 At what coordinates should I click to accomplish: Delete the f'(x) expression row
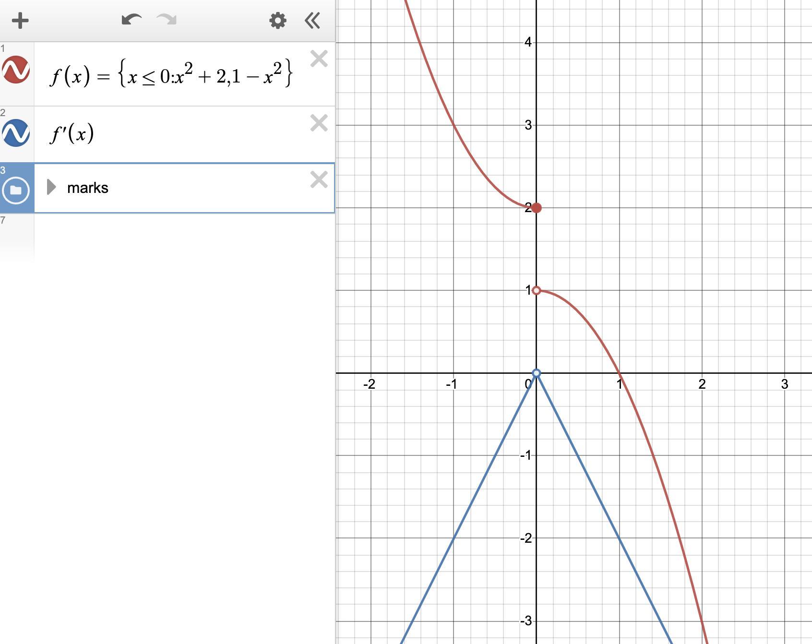pyautogui.click(x=319, y=123)
